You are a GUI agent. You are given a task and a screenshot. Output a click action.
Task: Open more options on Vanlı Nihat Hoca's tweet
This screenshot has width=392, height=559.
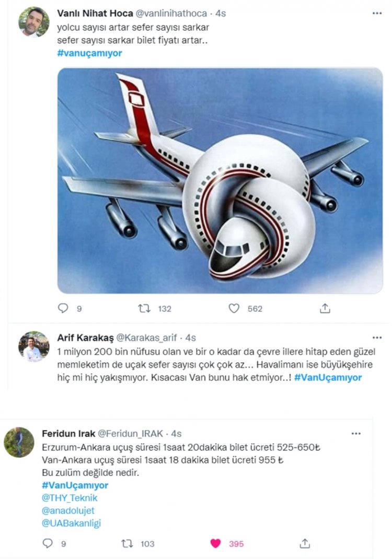(377, 14)
